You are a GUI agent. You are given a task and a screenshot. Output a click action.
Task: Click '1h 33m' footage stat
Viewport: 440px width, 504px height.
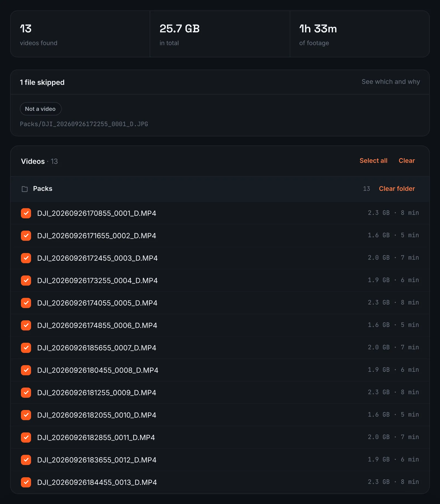coord(318,29)
